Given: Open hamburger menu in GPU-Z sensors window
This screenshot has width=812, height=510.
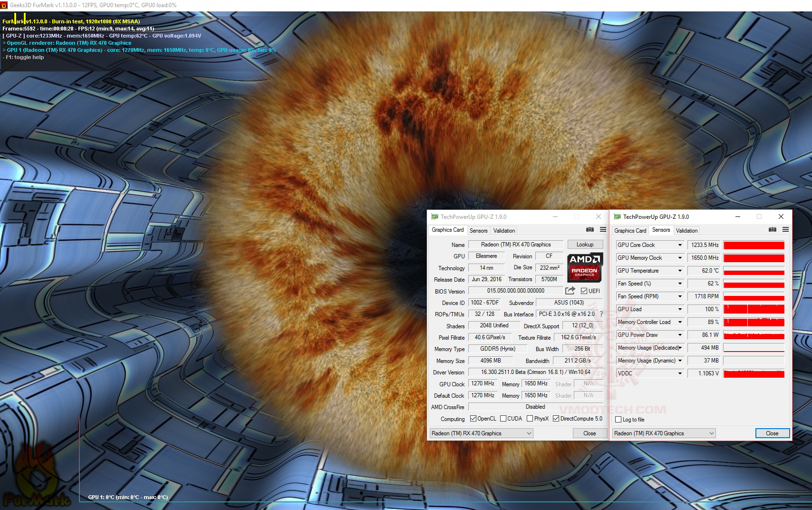Looking at the screenshot, I should pyautogui.click(x=785, y=230).
